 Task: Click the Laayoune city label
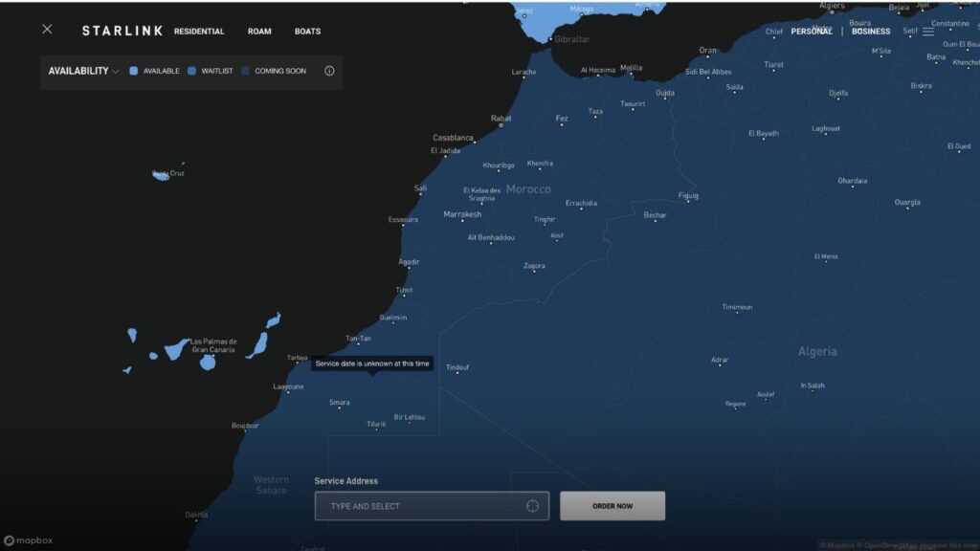tap(288, 386)
